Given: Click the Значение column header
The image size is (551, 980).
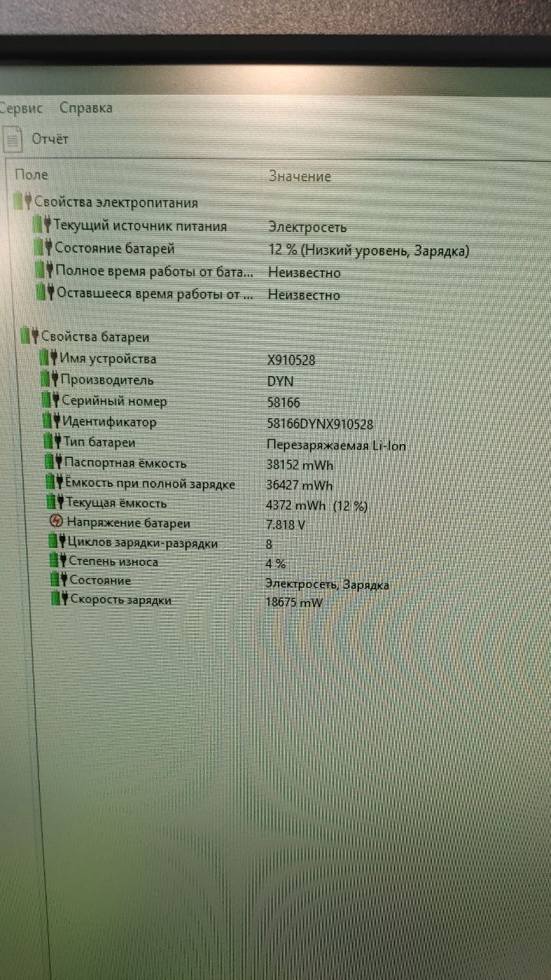Looking at the screenshot, I should pos(299,176).
